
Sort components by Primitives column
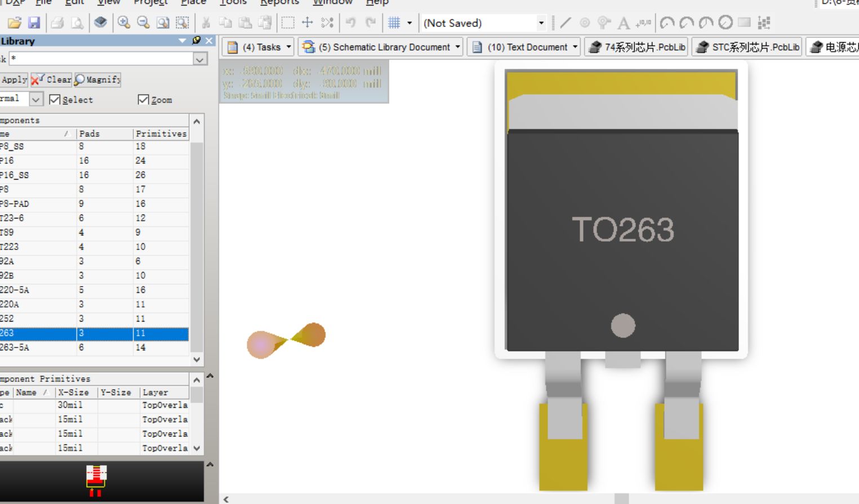[x=161, y=133]
